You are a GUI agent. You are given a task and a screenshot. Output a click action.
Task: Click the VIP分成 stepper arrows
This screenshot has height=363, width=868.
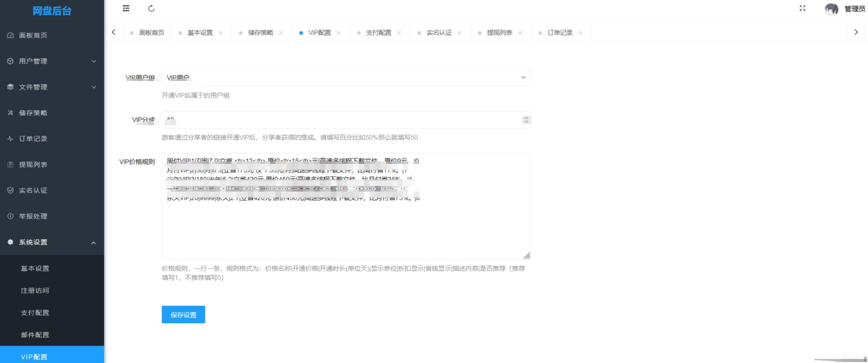(526, 120)
